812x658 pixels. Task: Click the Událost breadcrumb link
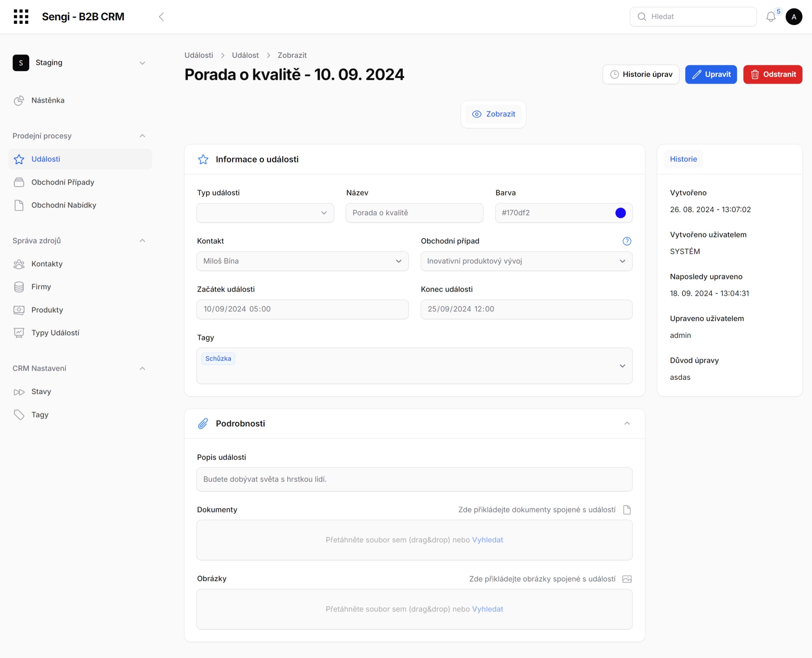point(245,55)
